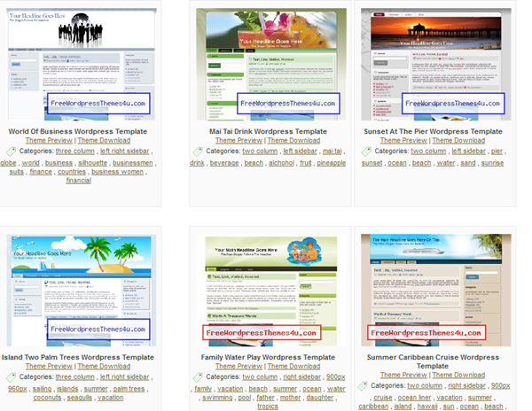Click Theme Preview for Family Water Play template
Screen dimensions: 532x411
click(239, 367)
